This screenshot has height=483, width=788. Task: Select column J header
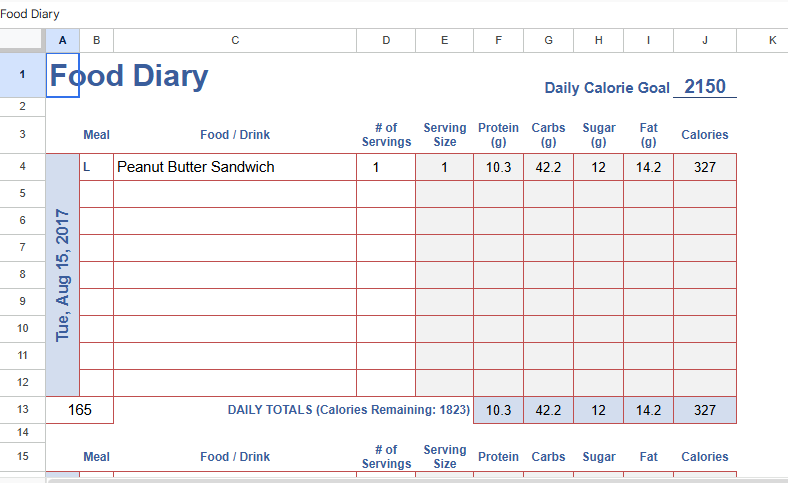pyautogui.click(x=705, y=40)
